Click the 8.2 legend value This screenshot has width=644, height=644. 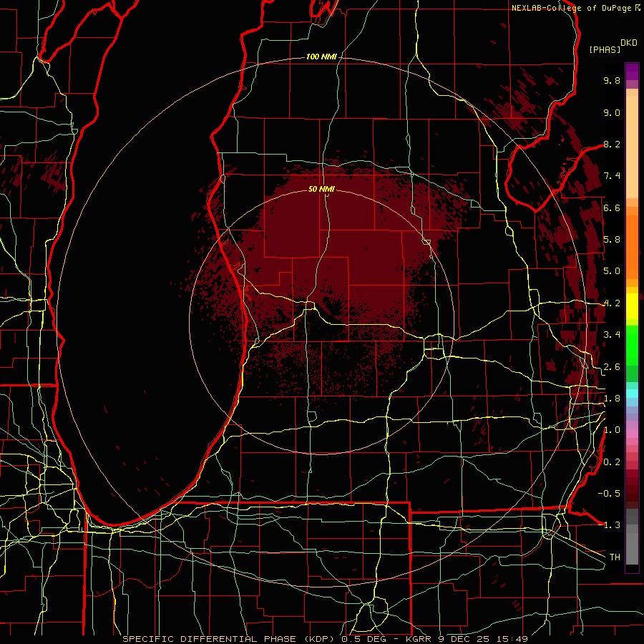pos(612,144)
